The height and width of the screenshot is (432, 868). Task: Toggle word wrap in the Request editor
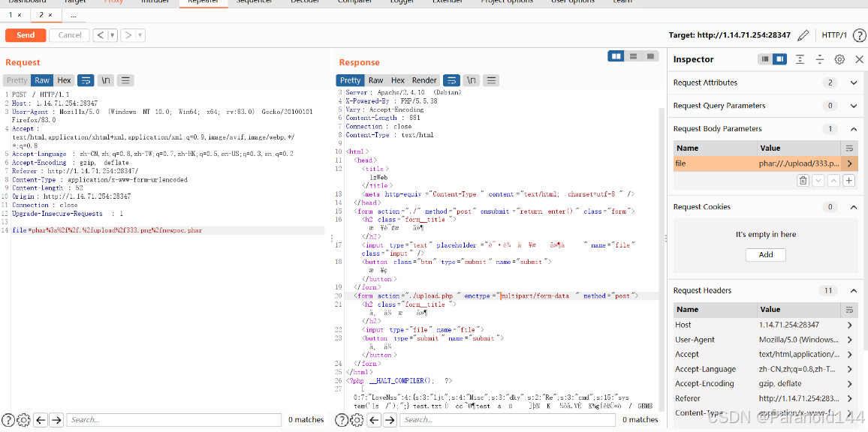[86, 80]
